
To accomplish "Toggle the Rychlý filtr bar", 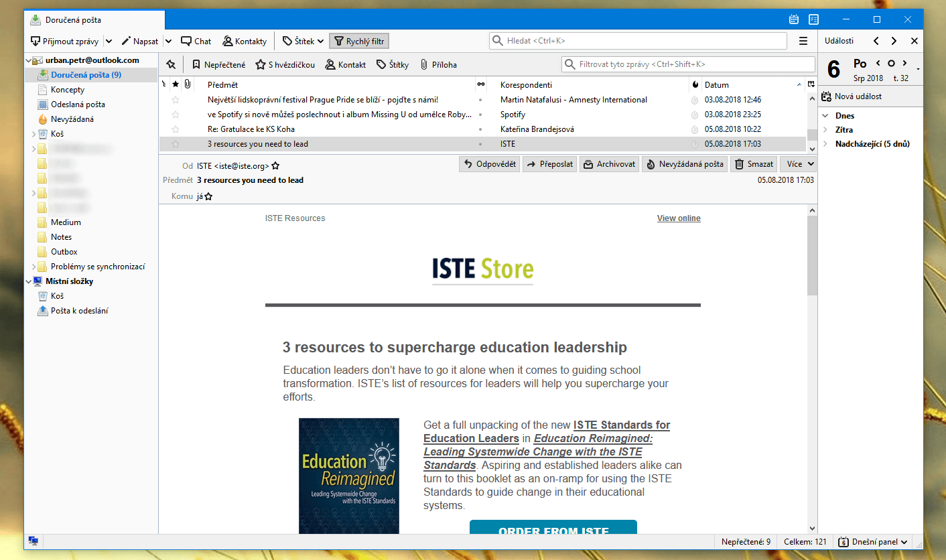I will pyautogui.click(x=359, y=41).
